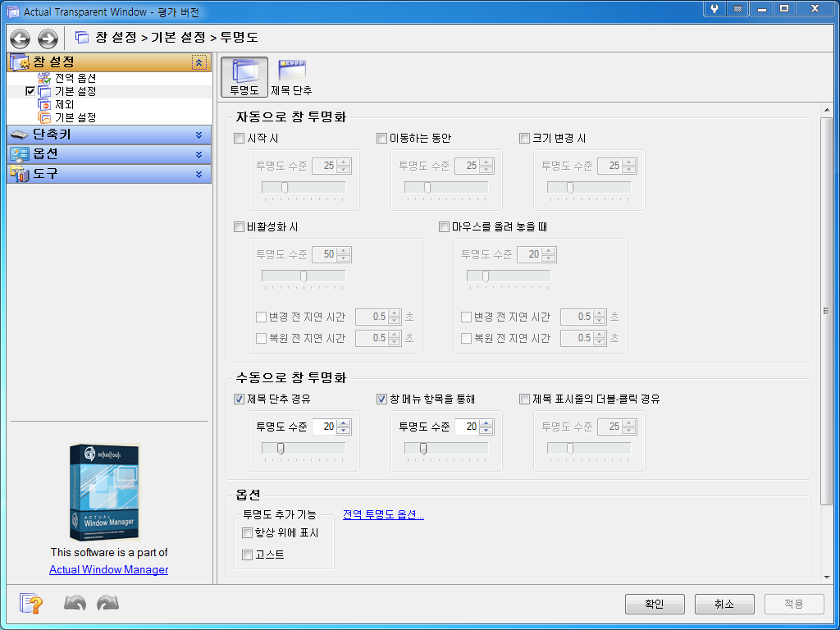840x630 pixels.
Task: Switch to the 제목 단추 tab
Action: [291, 77]
